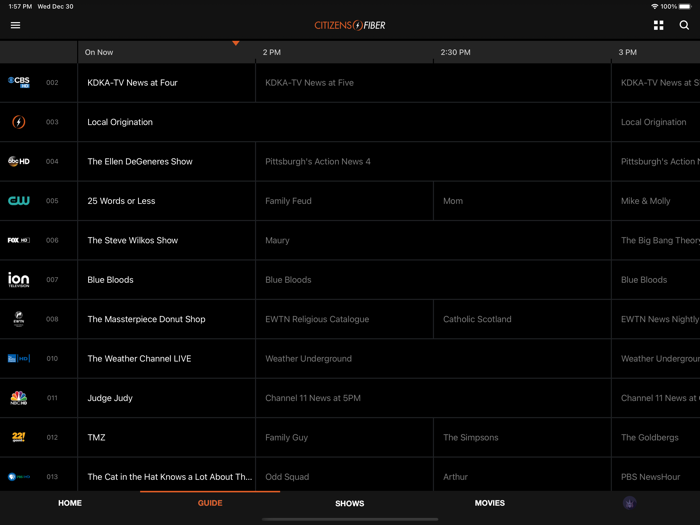
Task: Select the PBS channel 013 logo
Action: (x=19, y=476)
